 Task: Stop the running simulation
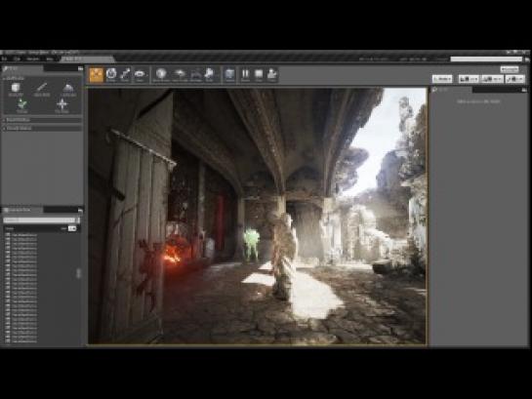pyautogui.click(x=259, y=74)
